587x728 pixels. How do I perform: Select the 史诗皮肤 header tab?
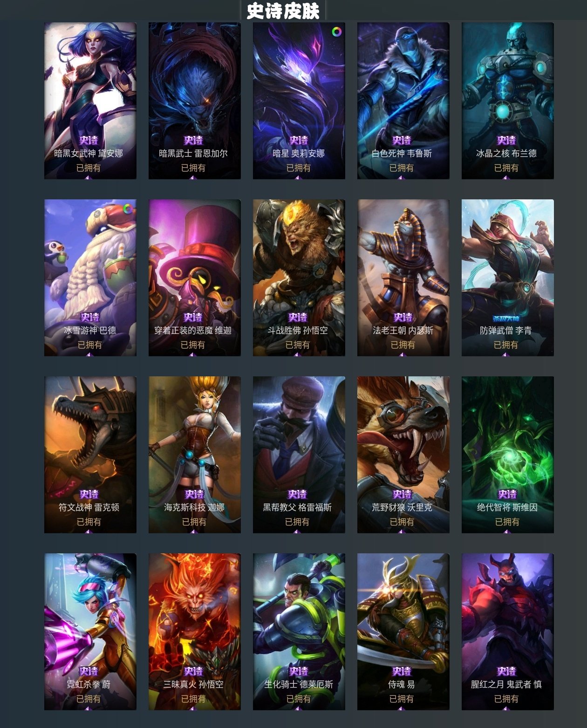[x=283, y=10]
